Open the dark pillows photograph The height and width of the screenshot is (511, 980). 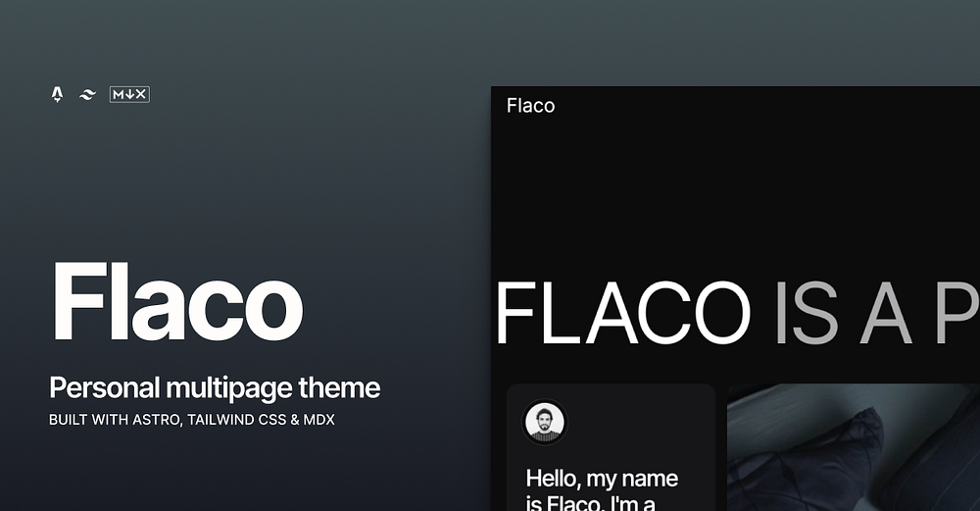[x=854, y=447]
